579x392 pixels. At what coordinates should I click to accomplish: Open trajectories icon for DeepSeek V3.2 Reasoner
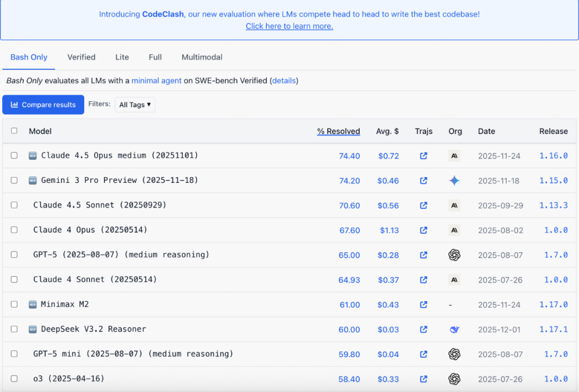424,329
